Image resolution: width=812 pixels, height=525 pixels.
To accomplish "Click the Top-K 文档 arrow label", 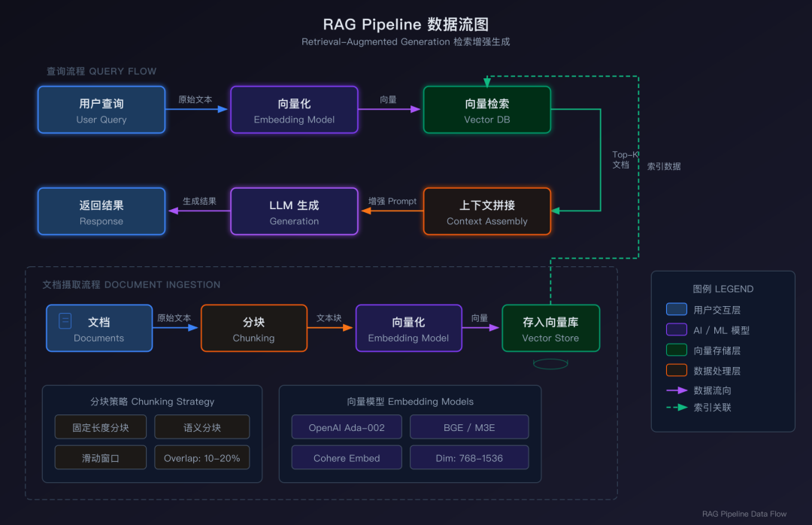I will [x=623, y=159].
